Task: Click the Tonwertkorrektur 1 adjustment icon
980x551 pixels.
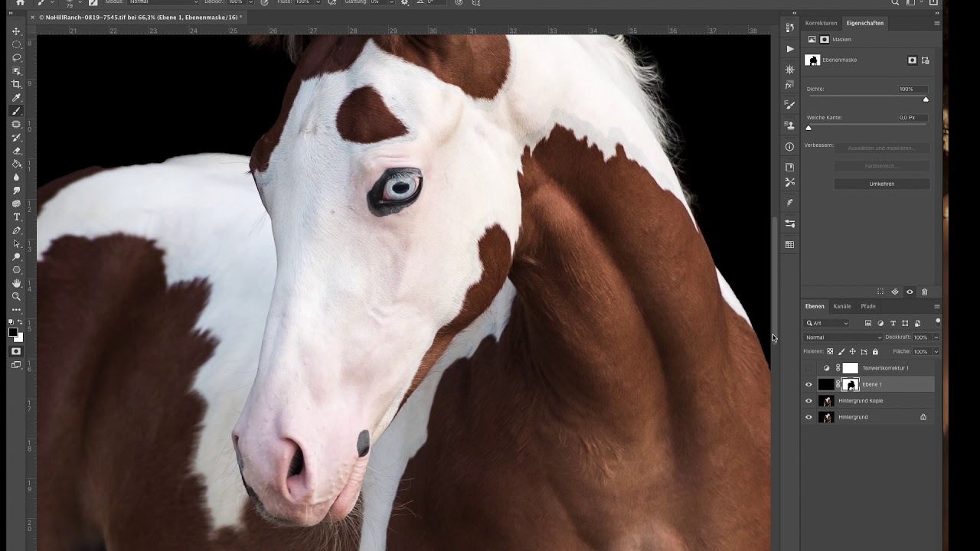Action: (826, 368)
